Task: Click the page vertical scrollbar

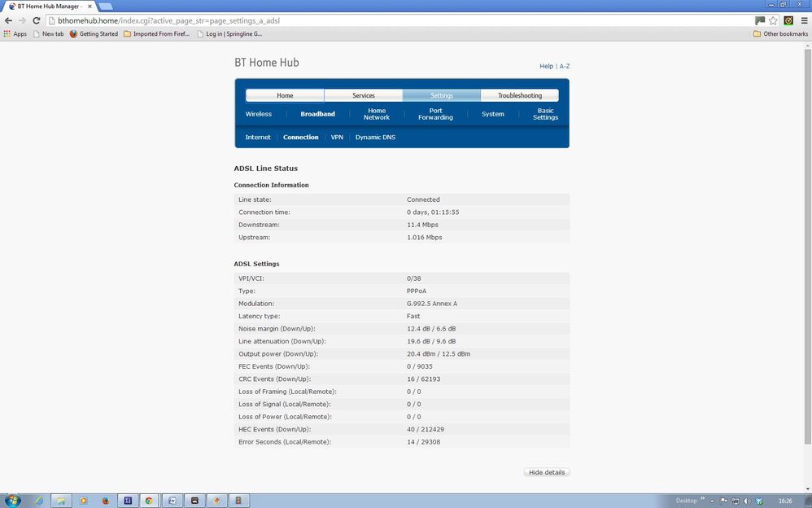Action: pos(807,246)
